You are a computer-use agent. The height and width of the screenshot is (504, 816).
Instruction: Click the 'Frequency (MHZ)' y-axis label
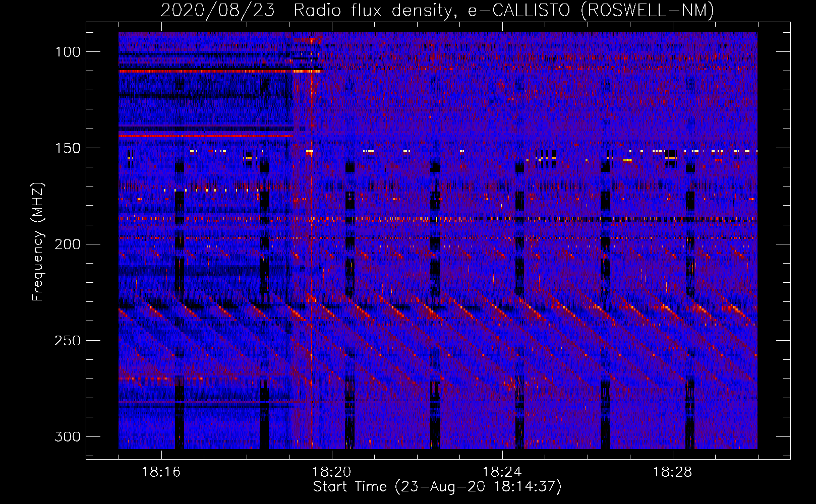(x=38, y=242)
